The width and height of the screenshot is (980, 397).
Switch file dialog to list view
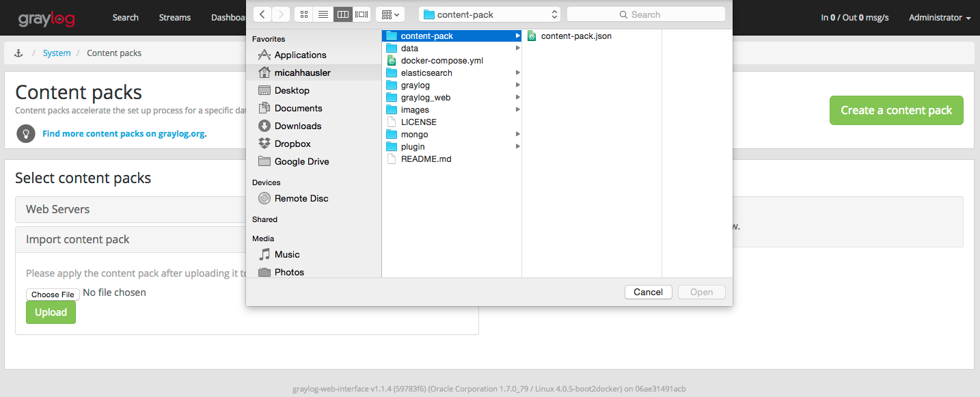point(323,14)
